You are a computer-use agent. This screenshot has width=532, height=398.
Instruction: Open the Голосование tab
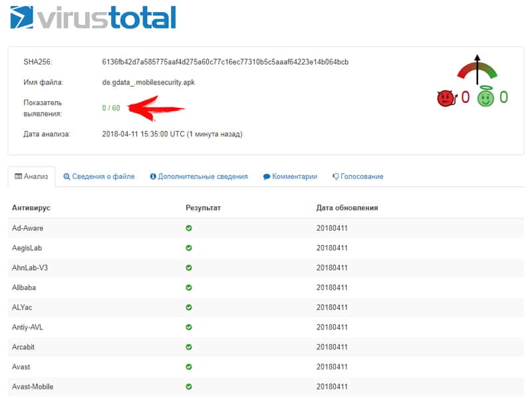point(358,176)
